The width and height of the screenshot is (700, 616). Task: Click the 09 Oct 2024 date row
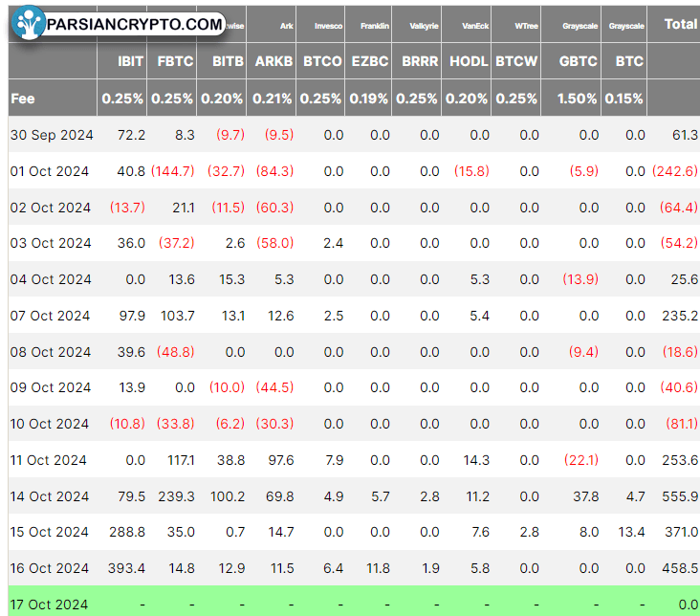tap(51, 387)
